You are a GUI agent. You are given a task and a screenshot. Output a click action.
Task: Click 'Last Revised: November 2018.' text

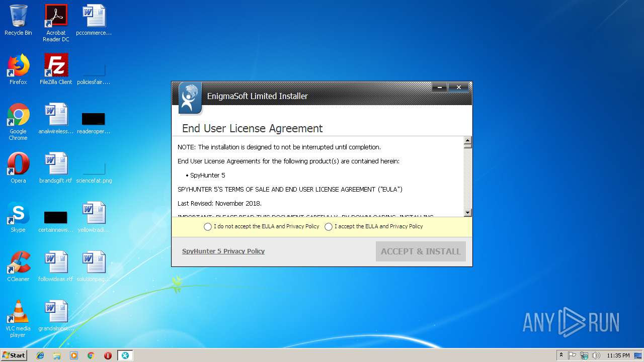point(219,204)
